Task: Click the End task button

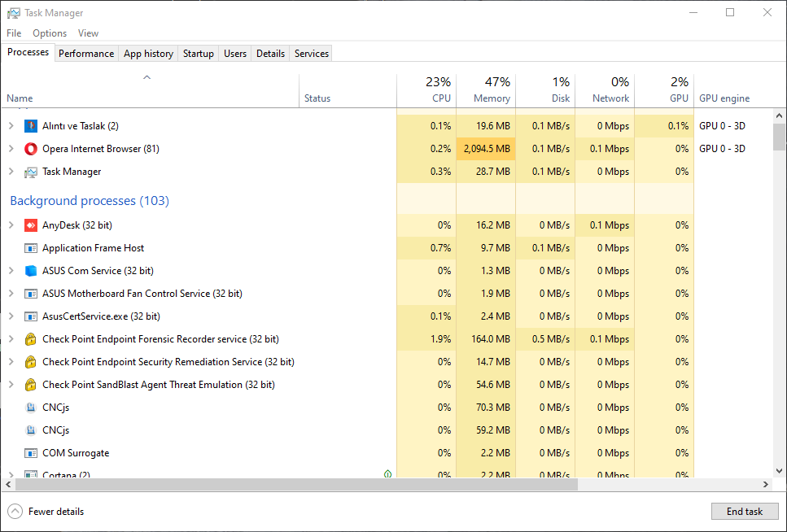Action: [744, 512]
